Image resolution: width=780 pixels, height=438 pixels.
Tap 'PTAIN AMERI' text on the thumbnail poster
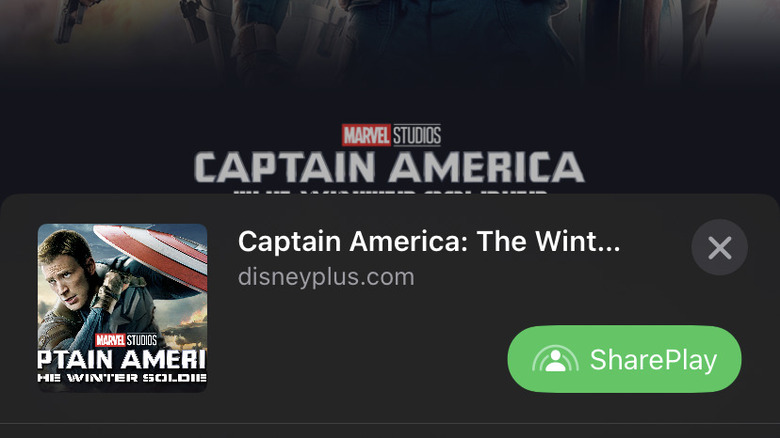pyautogui.click(x=122, y=359)
